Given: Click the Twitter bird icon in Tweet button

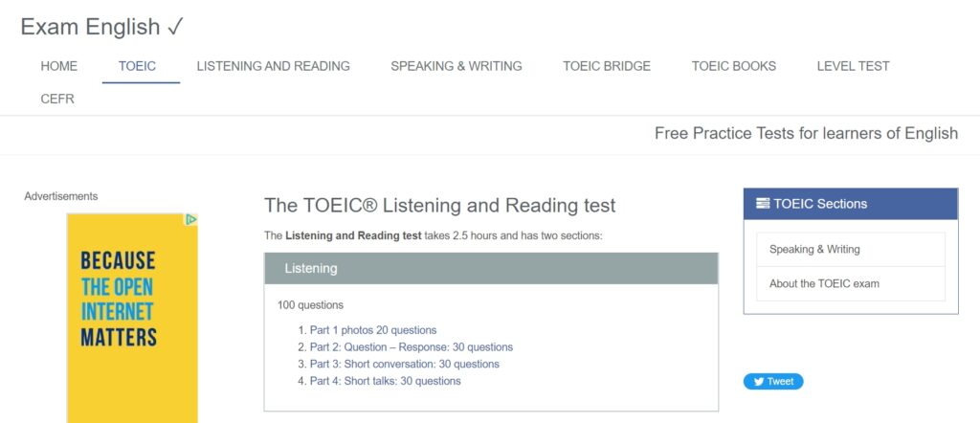Looking at the screenshot, I should pyautogui.click(x=758, y=382).
